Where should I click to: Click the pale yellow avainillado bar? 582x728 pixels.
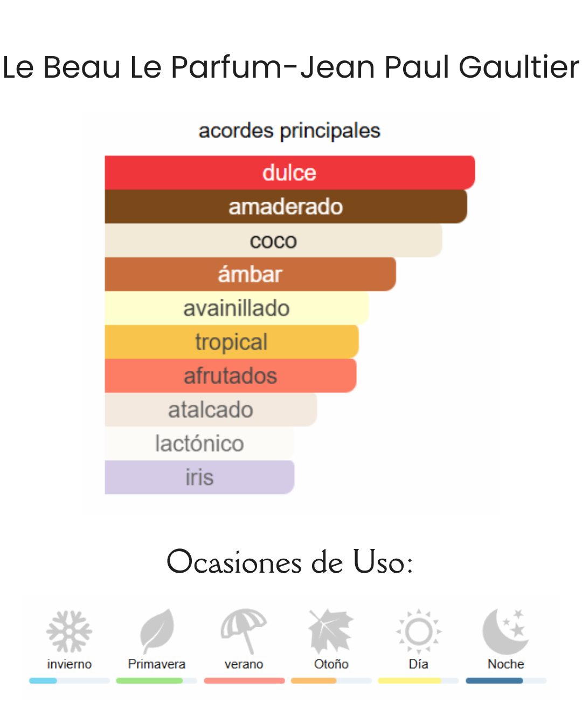237,308
